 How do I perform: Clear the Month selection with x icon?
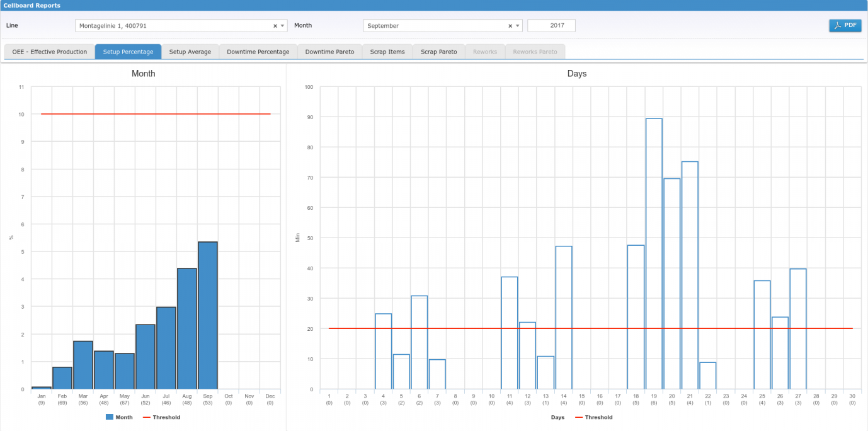pos(510,26)
